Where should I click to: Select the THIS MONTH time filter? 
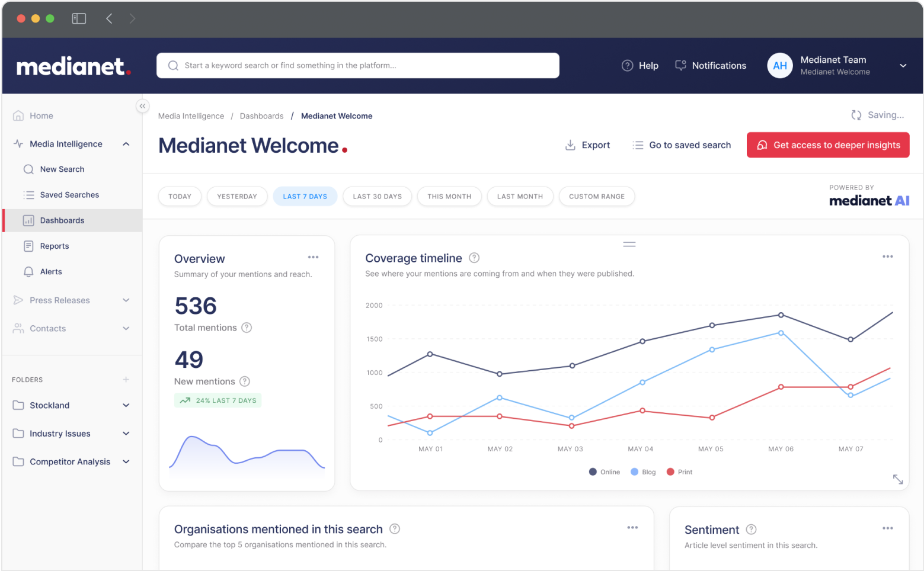point(449,196)
